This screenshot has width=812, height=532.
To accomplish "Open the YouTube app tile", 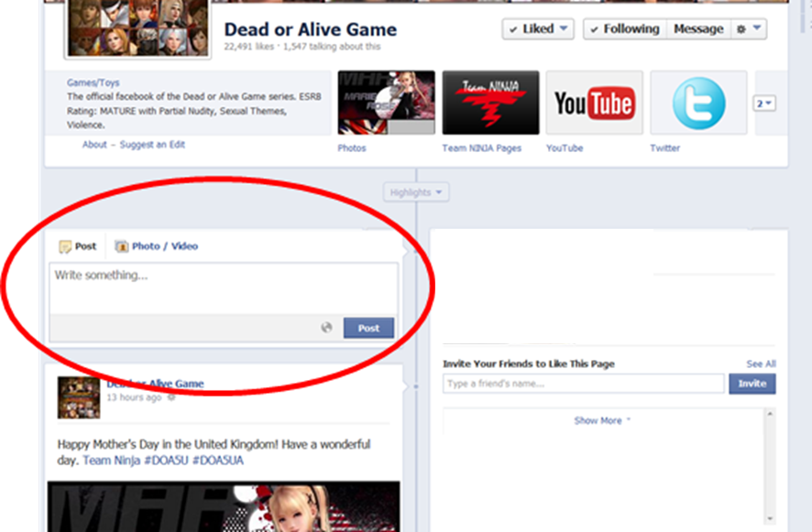I will (595, 103).
